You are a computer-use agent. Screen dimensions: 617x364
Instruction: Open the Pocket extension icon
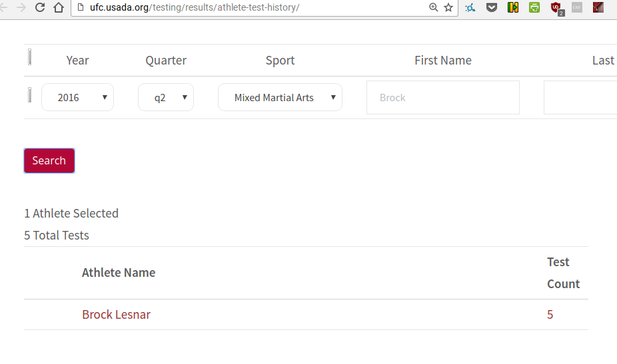(x=492, y=7)
